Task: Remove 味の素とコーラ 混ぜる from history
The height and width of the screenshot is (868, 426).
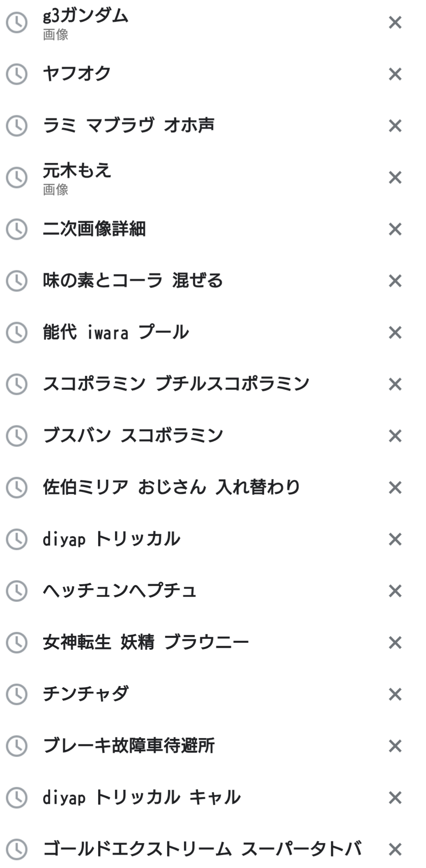Action: pos(395,281)
